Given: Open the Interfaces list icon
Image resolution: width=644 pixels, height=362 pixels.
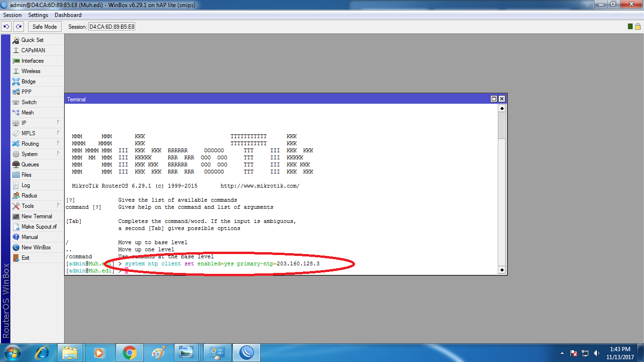Looking at the screenshot, I should tap(16, 61).
